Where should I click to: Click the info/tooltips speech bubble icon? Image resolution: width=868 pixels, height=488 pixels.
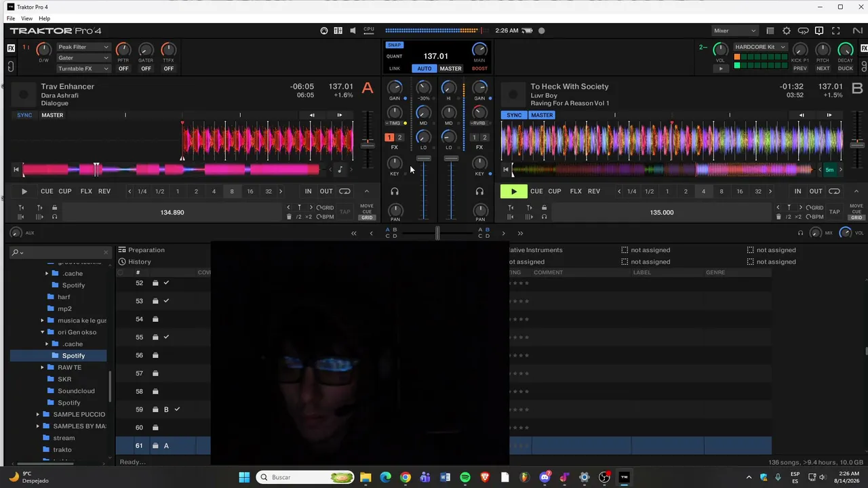point(819,30)
